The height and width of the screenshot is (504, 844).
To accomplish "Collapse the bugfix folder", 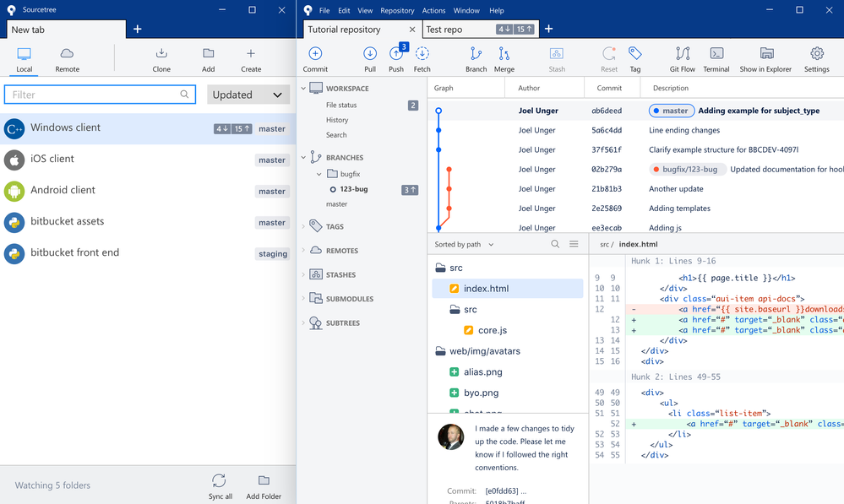I will [319, 174].
